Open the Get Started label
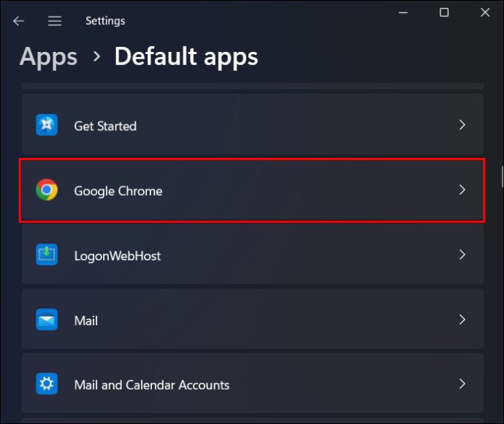 pos(105,126)
